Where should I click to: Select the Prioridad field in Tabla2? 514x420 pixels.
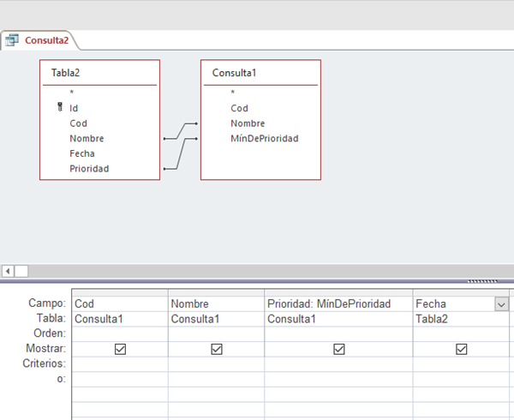click(89, 169)
